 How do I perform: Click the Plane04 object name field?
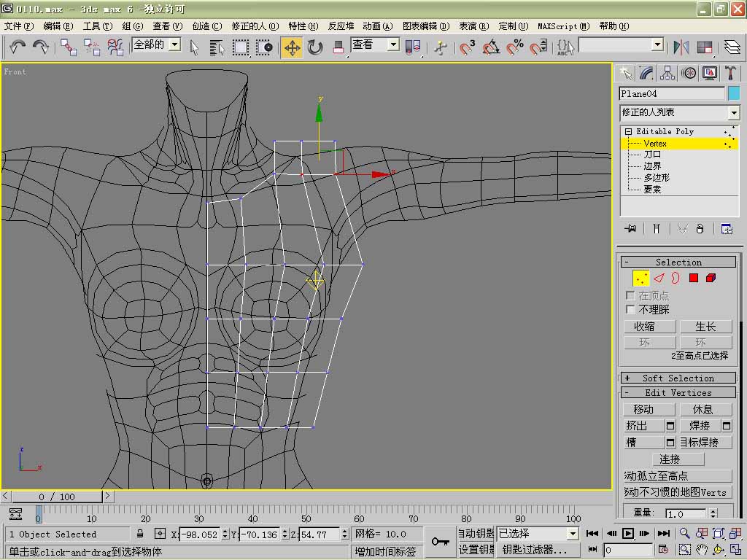pos(672,94)
